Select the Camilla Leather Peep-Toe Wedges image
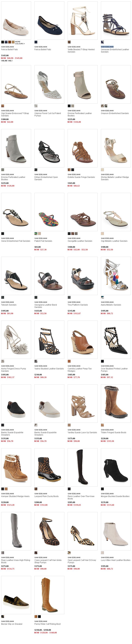132x644 pixels. click(82, 339)
